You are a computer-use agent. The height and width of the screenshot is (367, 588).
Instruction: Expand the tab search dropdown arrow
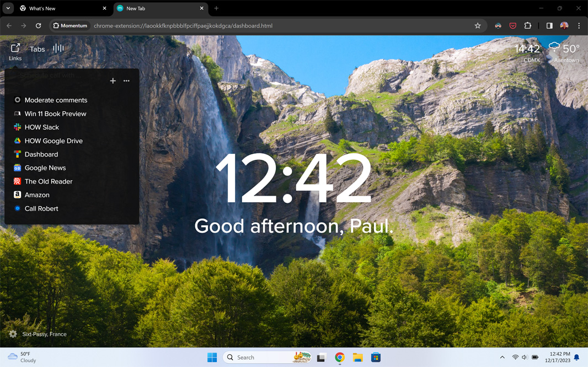[8, 8]
